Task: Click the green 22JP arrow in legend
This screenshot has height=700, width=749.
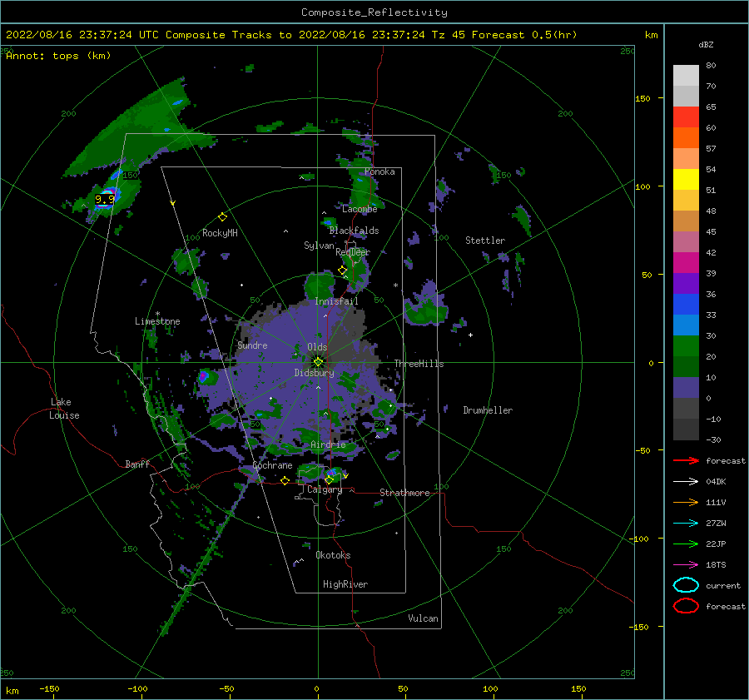Action: pos(686,544)
